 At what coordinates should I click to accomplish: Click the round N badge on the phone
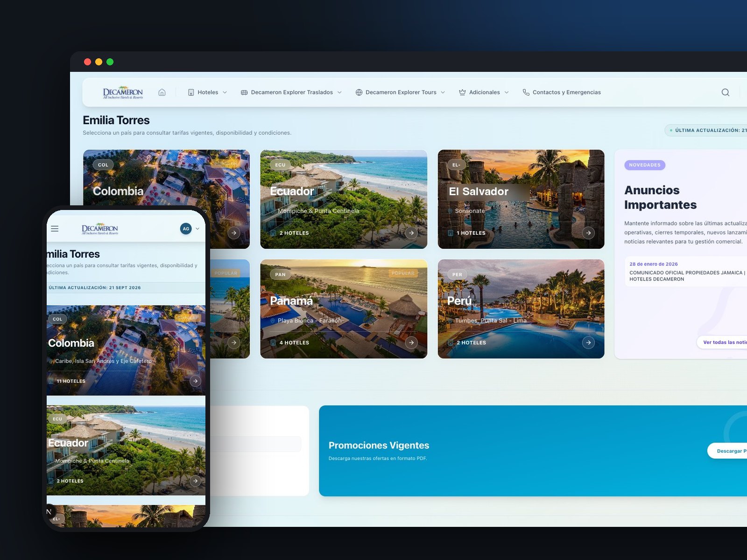(49, 511)
